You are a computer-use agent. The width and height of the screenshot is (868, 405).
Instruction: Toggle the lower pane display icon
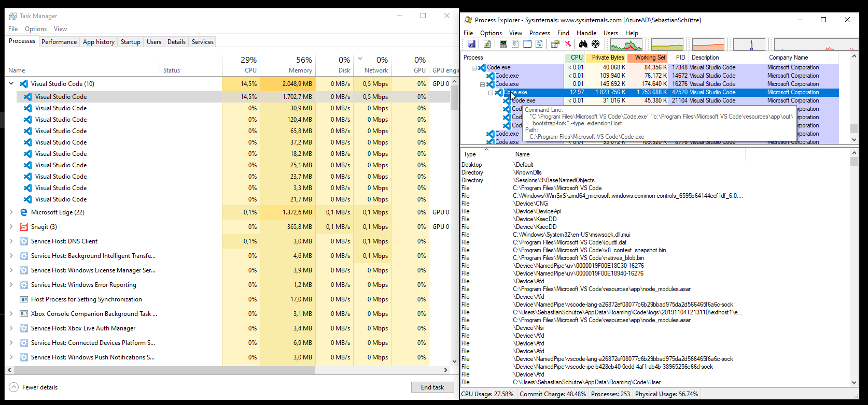527,45
